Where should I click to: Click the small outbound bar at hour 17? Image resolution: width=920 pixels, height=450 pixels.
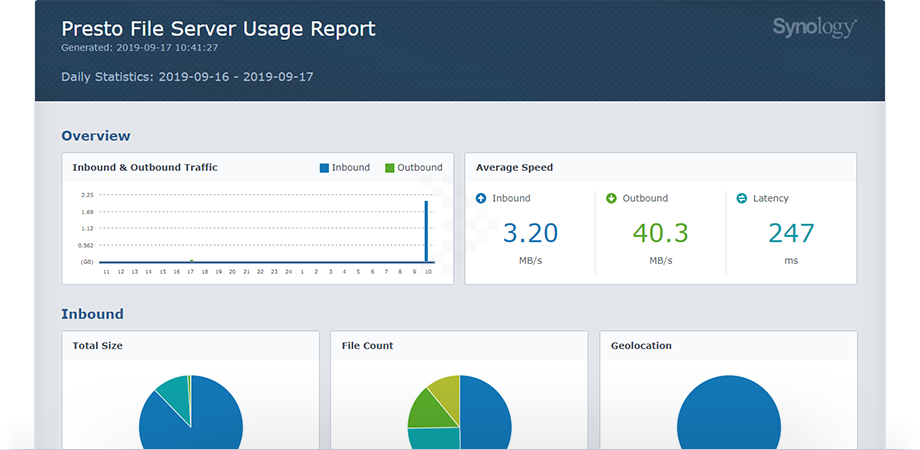tap(191, 260)
